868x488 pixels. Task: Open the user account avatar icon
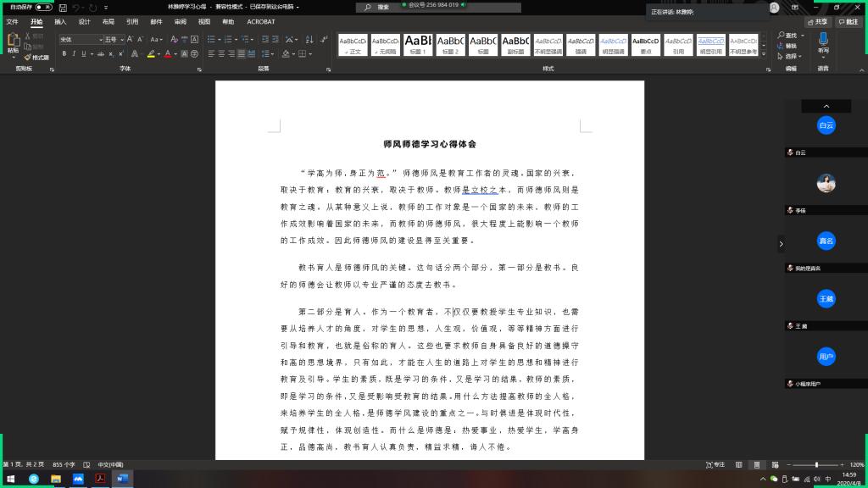(775, 8)
